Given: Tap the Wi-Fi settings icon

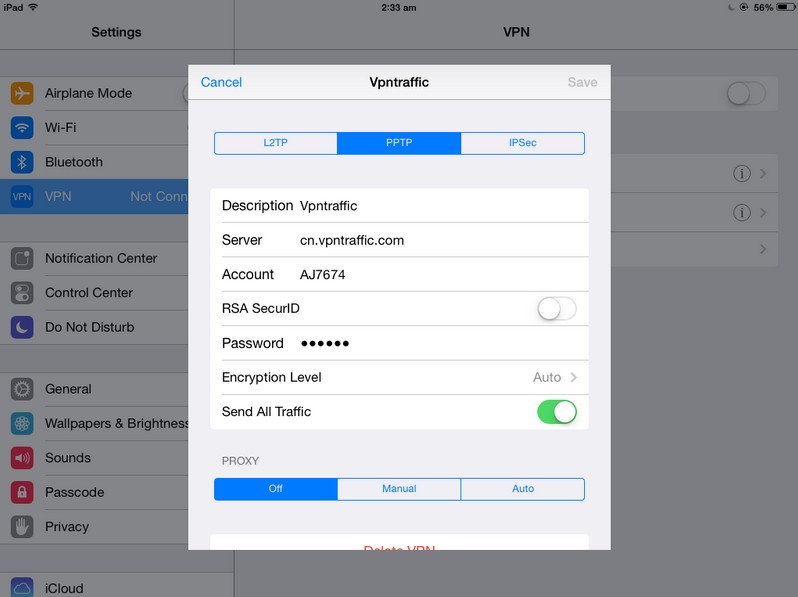Looking at the screenshot, I should (22, 128).
